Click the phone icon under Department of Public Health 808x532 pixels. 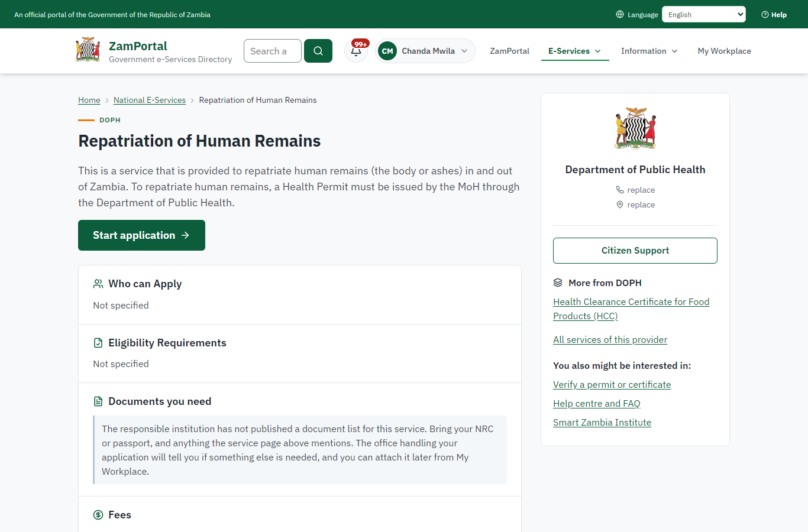(x=620, y=190)
